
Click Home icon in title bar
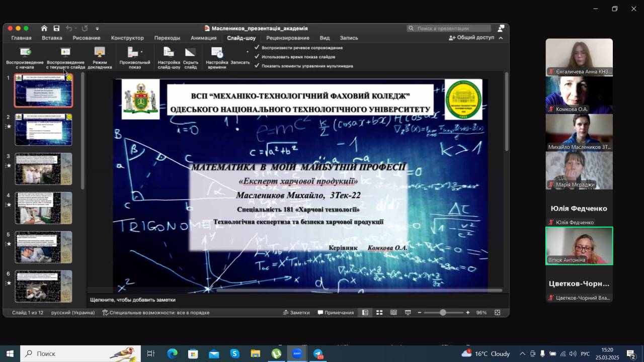[x=44, y=28]
